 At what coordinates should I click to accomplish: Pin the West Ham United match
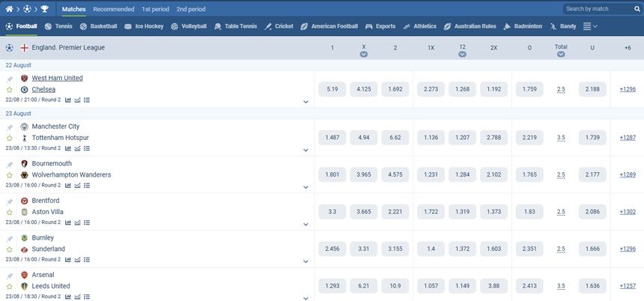pyautogui.click(x=10, y=79)
